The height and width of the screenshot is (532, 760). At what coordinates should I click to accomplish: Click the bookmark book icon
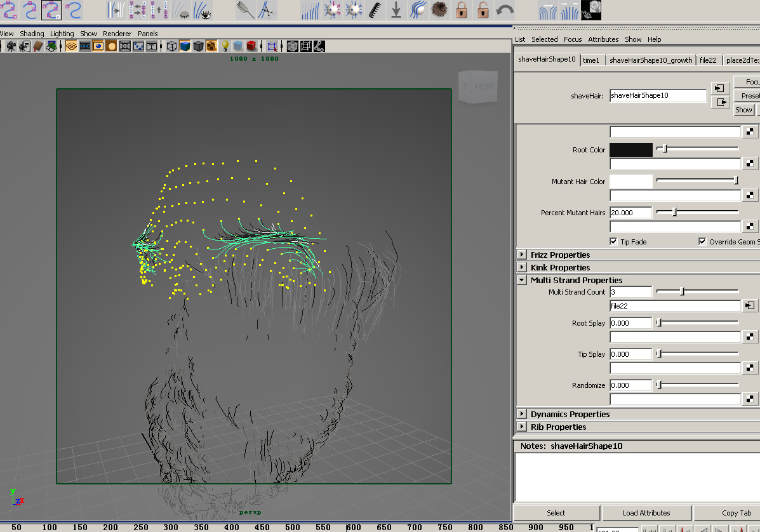coord(38,46)
